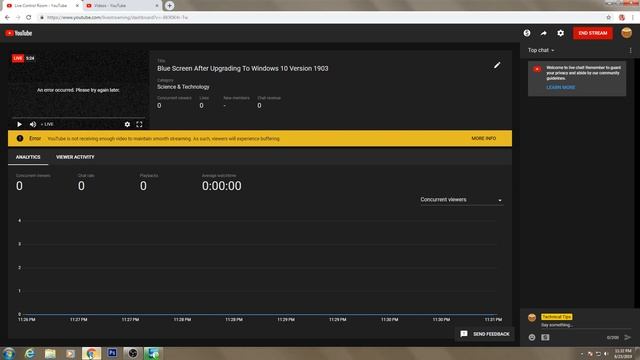Bookmark this page with star icon
This screenshot has height=360, width=640.
tap(609, 18)
